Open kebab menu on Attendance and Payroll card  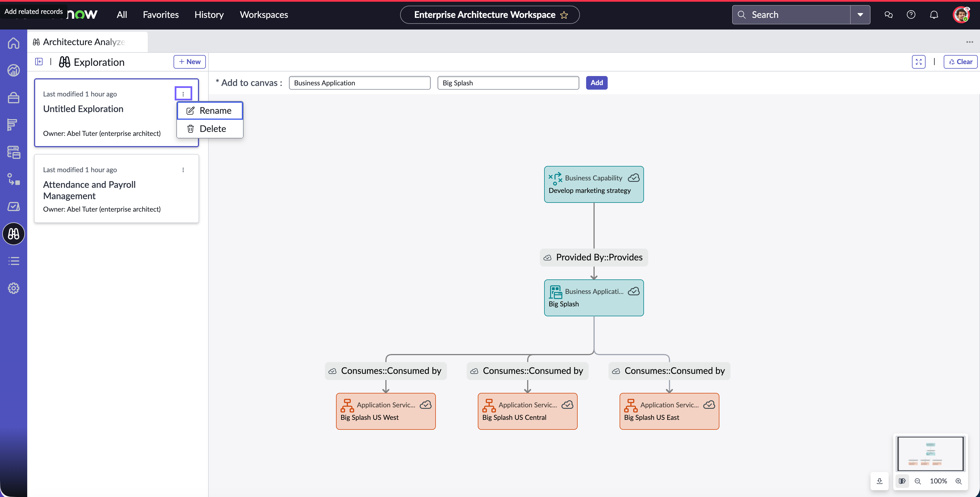tap(183, 170)
